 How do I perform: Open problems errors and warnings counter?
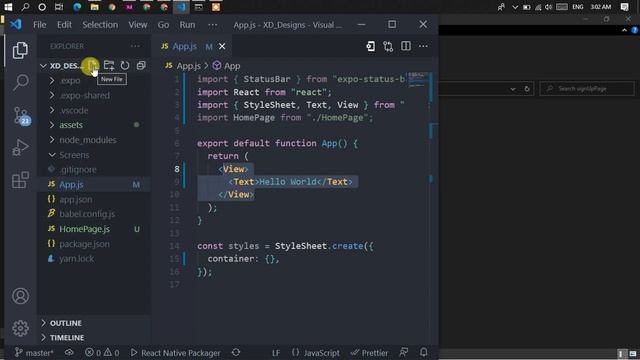coord(102,353)
